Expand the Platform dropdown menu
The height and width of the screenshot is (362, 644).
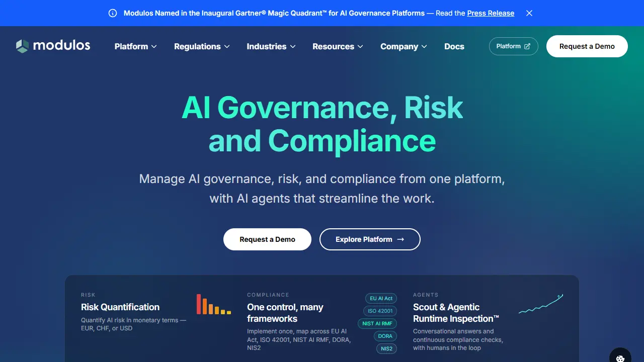pos(135,46)
